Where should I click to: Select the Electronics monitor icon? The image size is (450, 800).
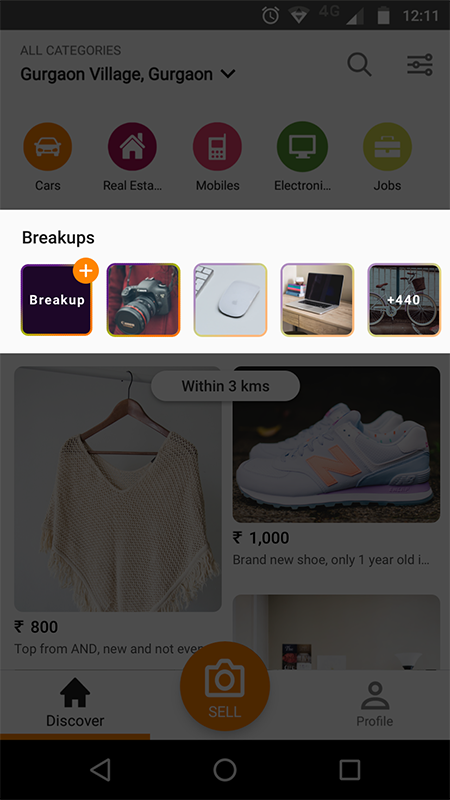pyautogui.click(x=302, y=147)
